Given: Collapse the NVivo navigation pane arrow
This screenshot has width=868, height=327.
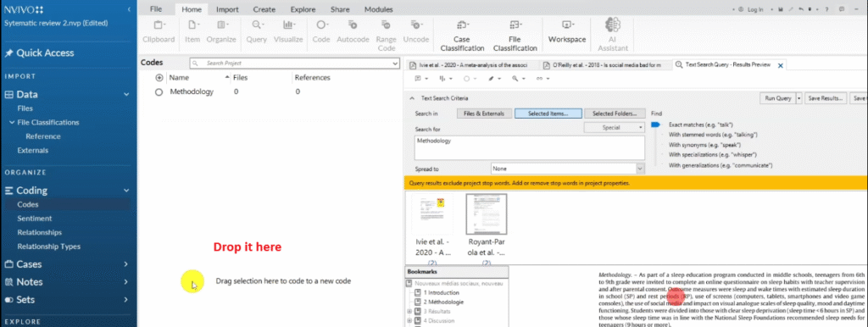Looking at the screenshot, I should (x=129, y=9).
